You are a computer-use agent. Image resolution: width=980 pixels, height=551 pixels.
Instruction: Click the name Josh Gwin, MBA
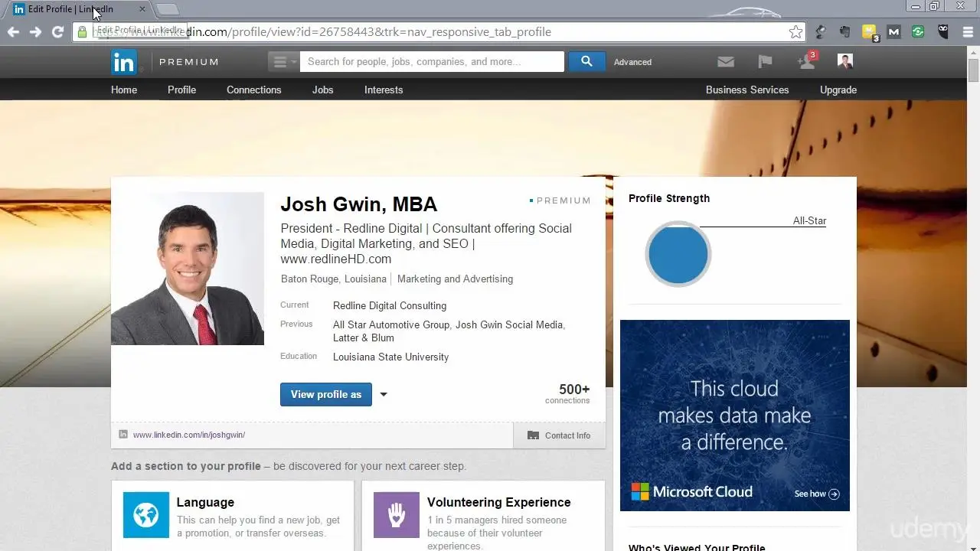358,204
